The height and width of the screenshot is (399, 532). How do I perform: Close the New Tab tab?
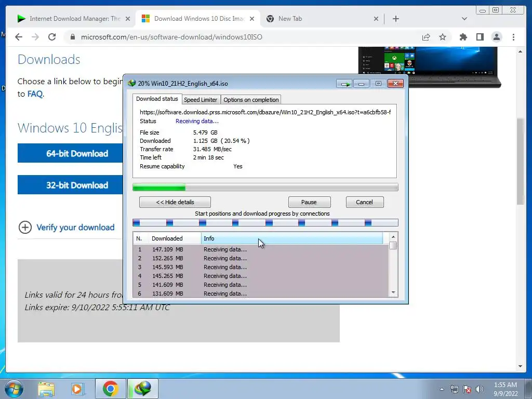(x=376, y=19)
